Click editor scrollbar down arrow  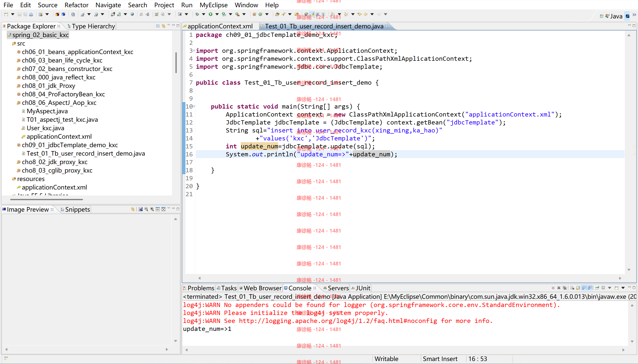tap(629, 270)
